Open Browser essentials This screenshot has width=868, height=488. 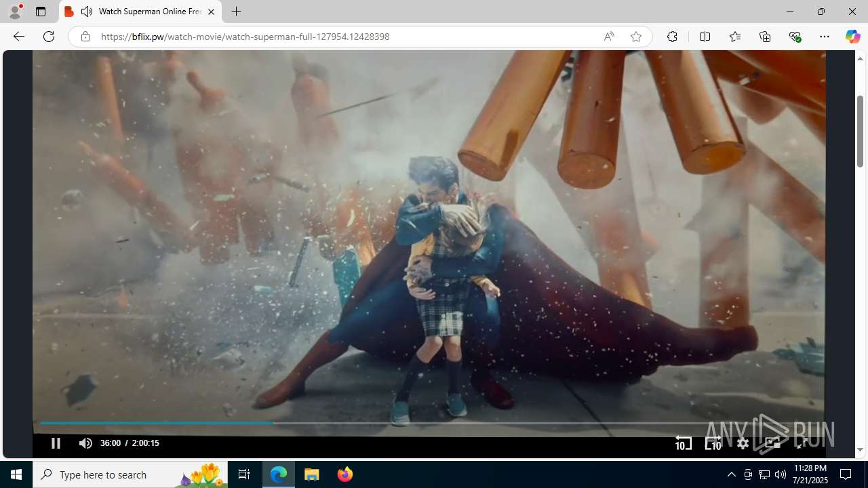(x=795, y=37)
